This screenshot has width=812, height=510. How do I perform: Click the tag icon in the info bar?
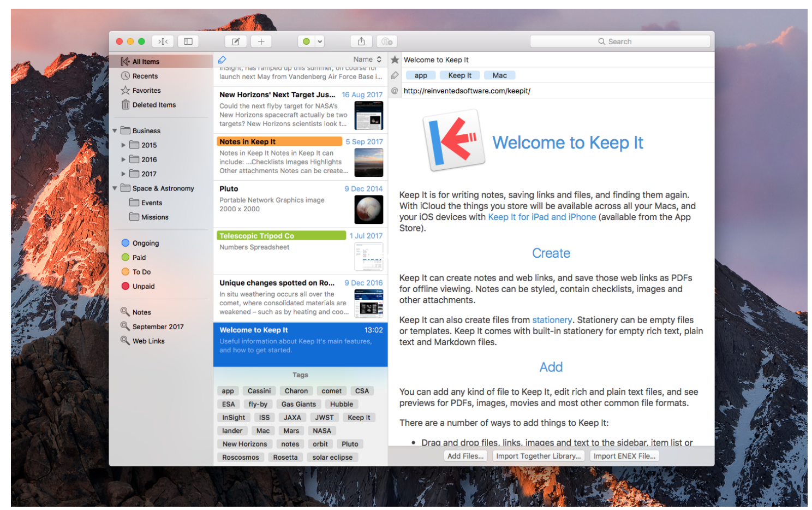[x=395, y=75]
